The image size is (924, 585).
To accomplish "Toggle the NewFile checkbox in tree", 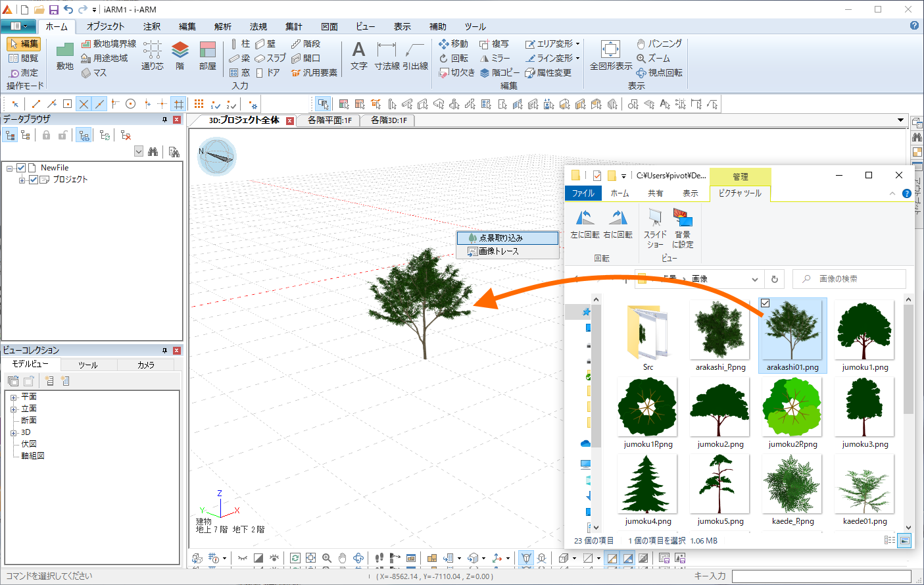I will (21, 168).
